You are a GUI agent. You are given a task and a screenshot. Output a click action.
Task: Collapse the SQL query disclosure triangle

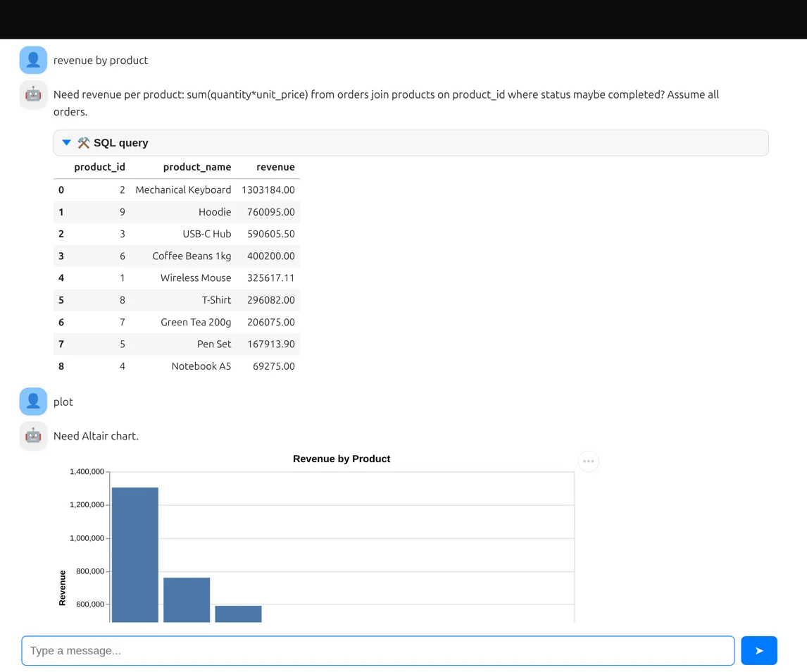(66, 143)
